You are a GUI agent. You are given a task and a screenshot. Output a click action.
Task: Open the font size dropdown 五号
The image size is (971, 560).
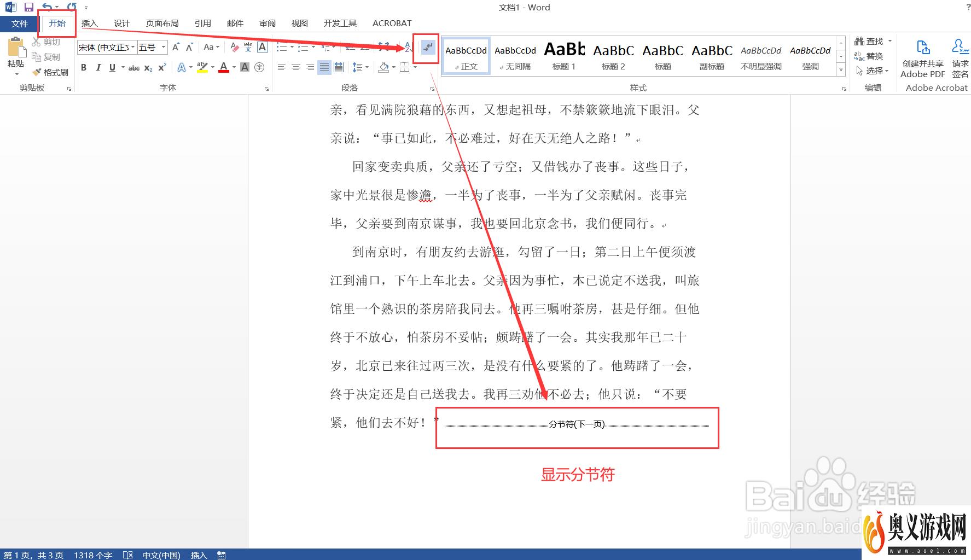click(163, 48)
